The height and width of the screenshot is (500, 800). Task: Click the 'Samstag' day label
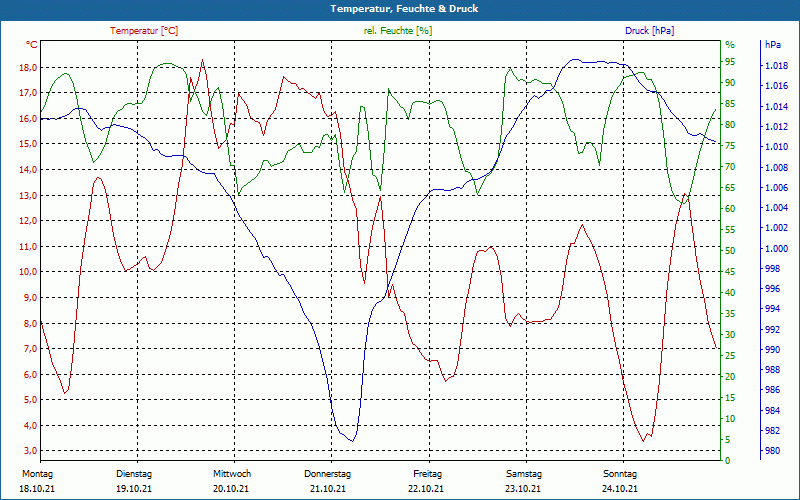[x=524, y=474]
